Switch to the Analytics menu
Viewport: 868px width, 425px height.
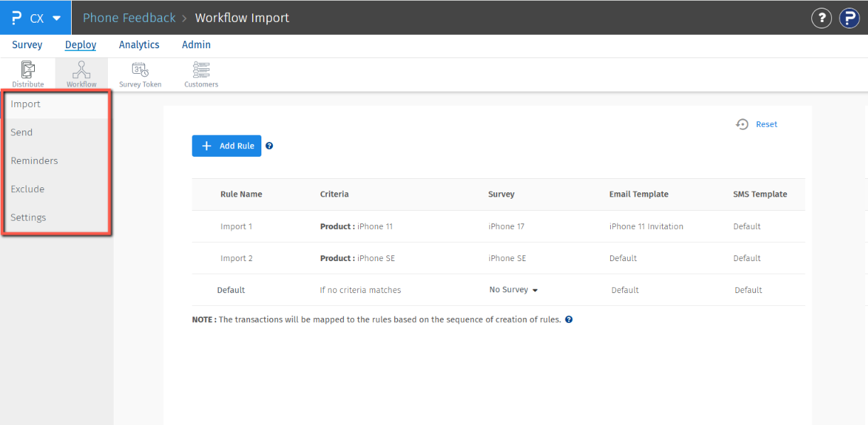point(139,45)
